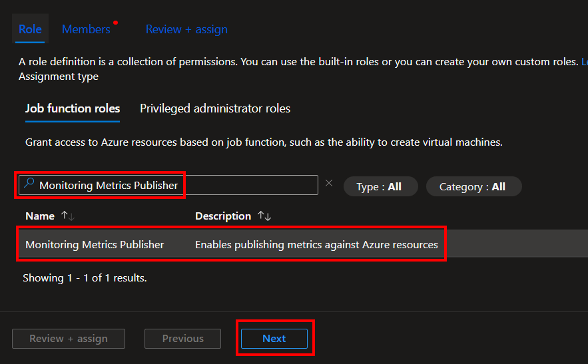Click the Description column header text
Viewport: 588px width, 364px height.
[222, 216]
